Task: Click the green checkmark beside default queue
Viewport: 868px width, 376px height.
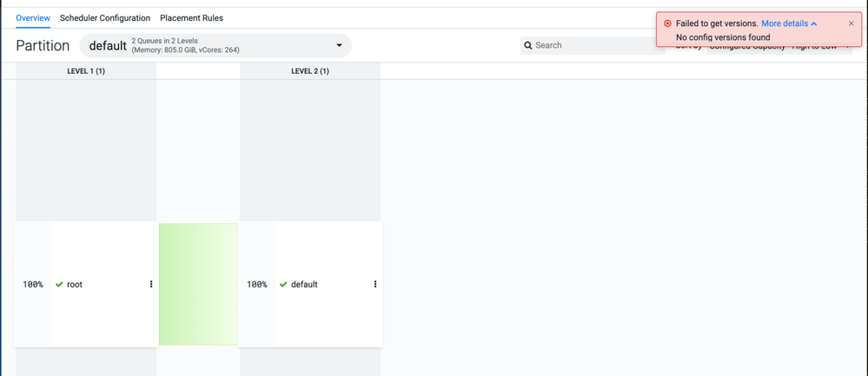Action: [x=283, y=285]
